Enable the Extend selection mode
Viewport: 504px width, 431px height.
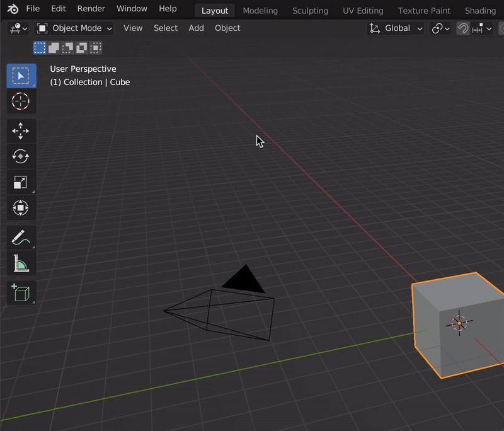pos(54,48)
